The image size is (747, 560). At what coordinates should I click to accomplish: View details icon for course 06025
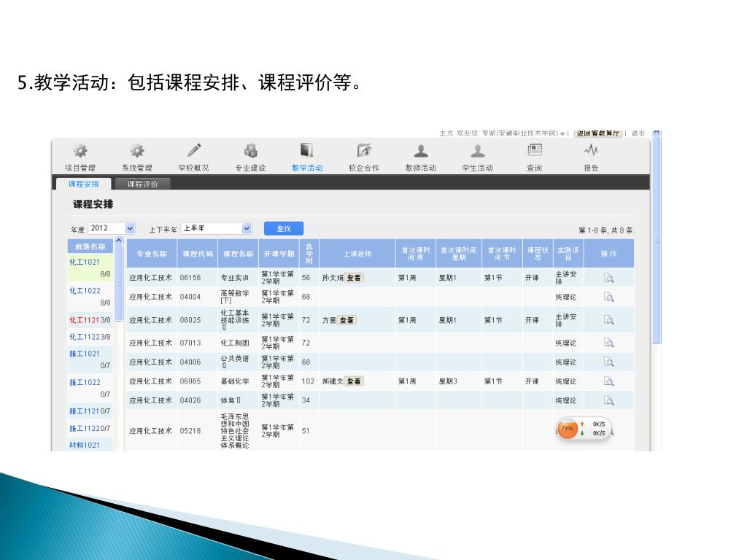608,320
